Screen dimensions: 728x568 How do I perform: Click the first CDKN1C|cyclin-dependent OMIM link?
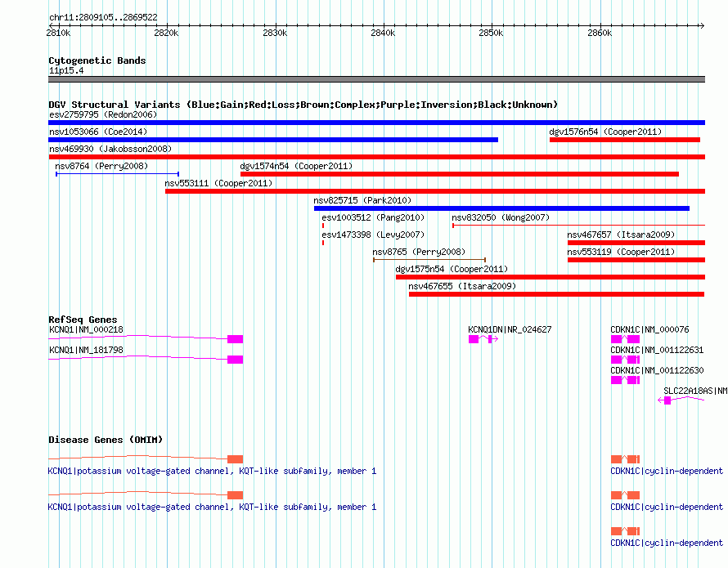tap(667, 471)
